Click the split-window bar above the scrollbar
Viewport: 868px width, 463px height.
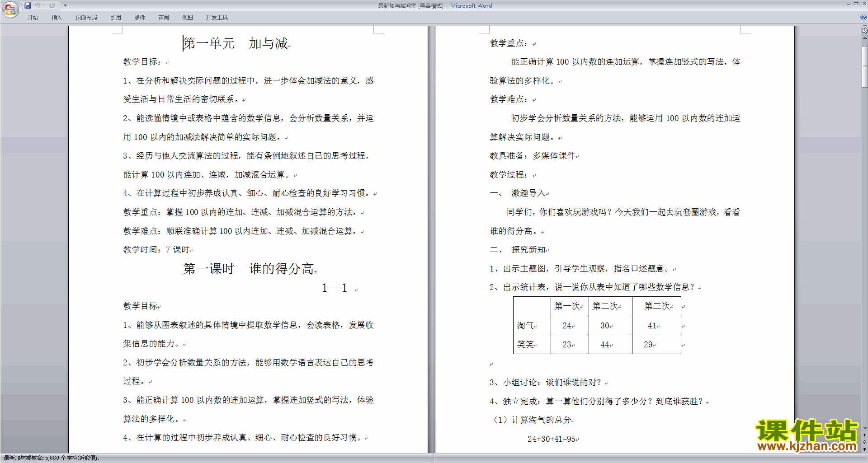pyautogui.click(x=864, y=26)
